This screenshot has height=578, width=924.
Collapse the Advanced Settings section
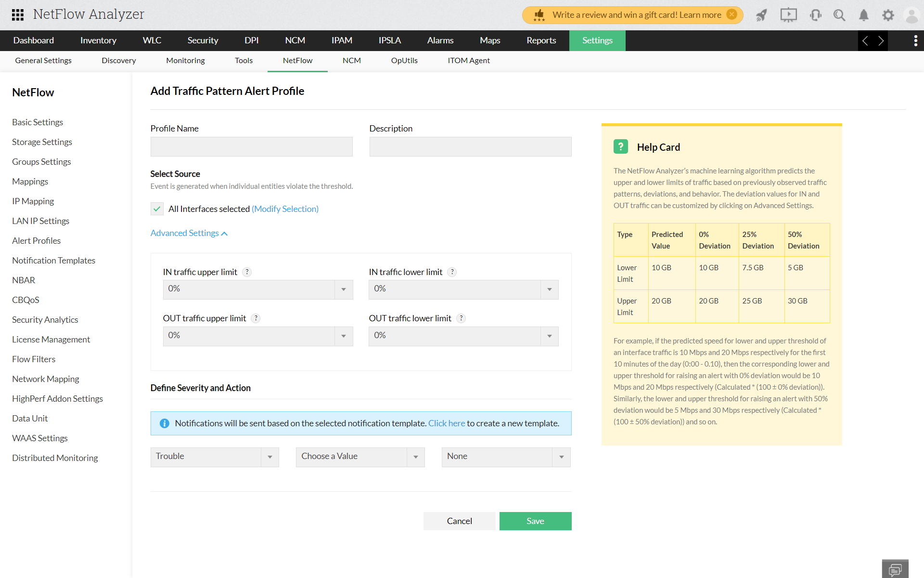[189, 233]
